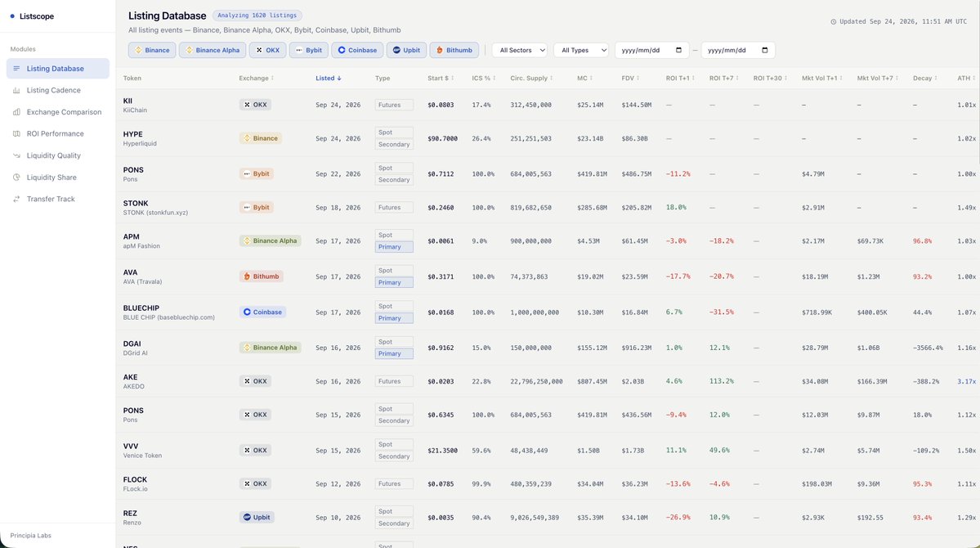Click the Liquidity Quality trend icon

tap(16, 155)
